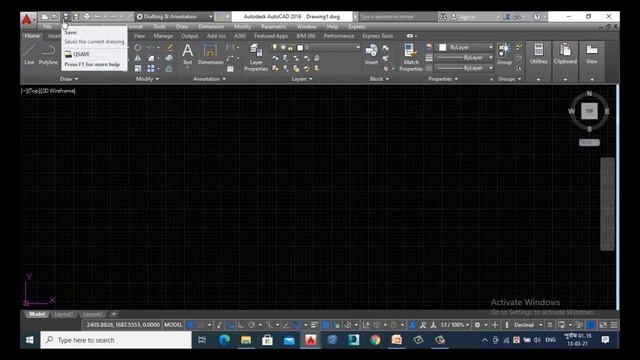The height and width of the screenshot is (360, 640).
Task: Expand the Properties panel
Action: point(443,79)
